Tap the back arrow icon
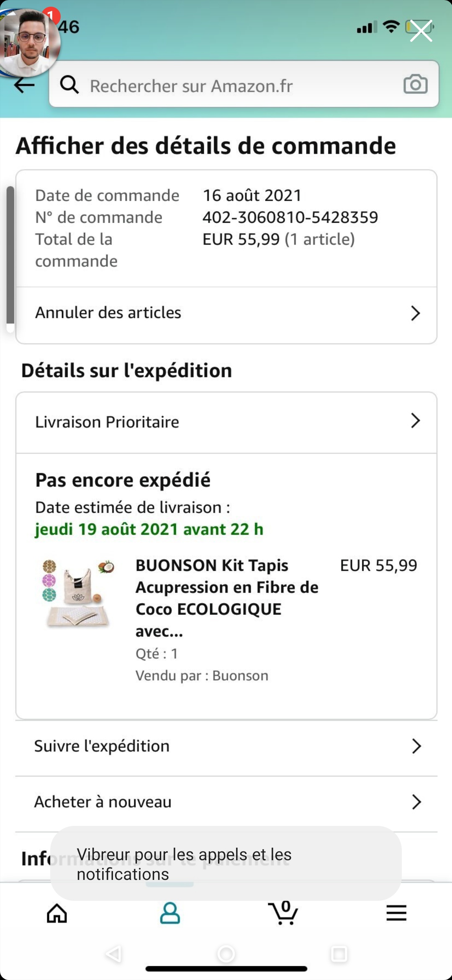 click(x=24, y=85)
